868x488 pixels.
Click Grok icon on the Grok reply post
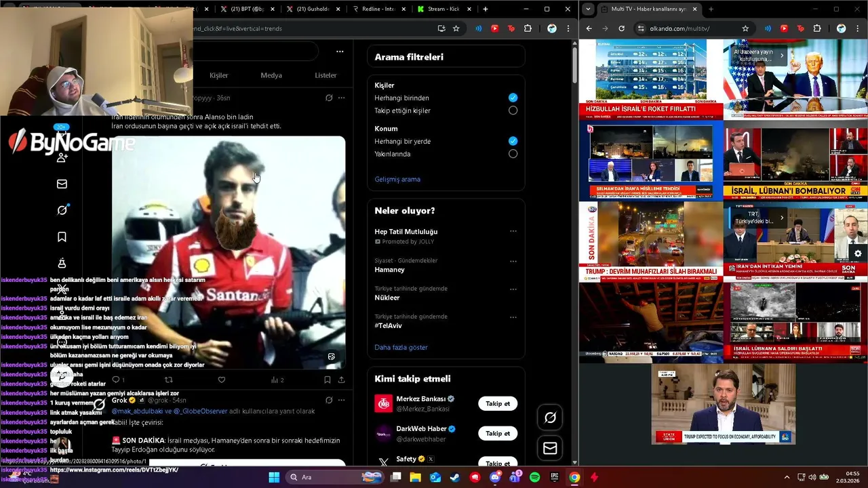(x=329, y=400)
